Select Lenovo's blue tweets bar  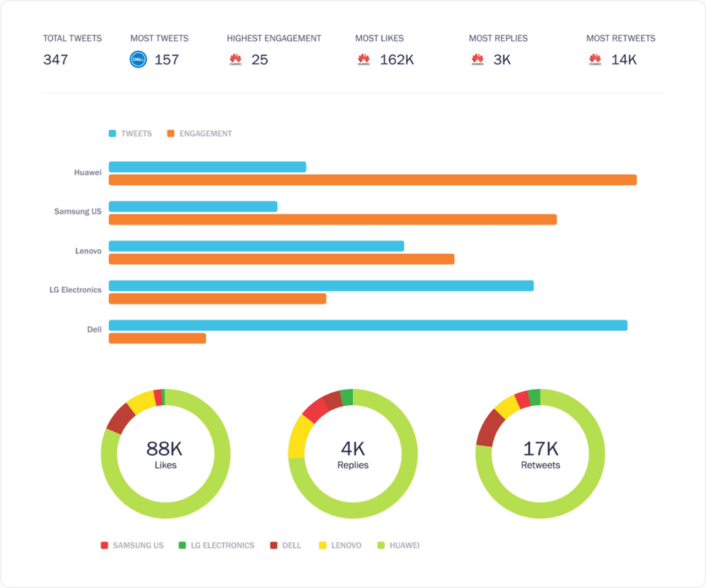256,246
